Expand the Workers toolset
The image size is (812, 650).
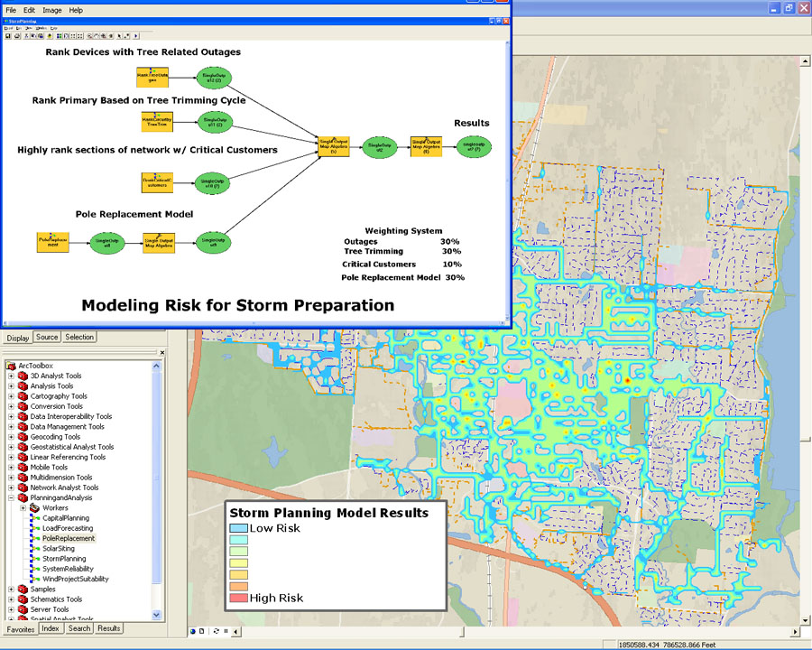[x=23, y=508]
